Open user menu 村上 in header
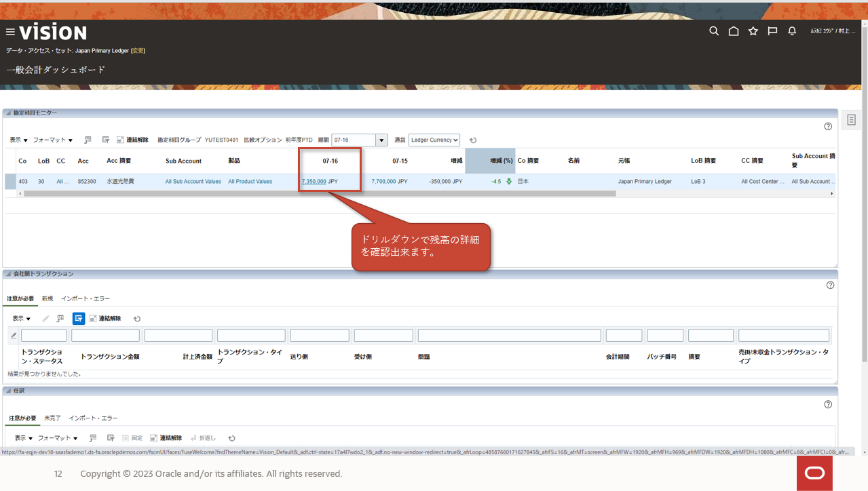This screenshot has height=491, width=868. coord(834,31)
